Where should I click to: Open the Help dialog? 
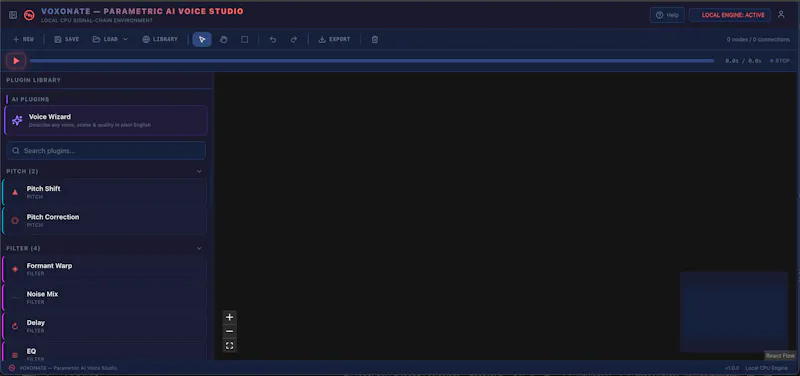tap(667, 15)
